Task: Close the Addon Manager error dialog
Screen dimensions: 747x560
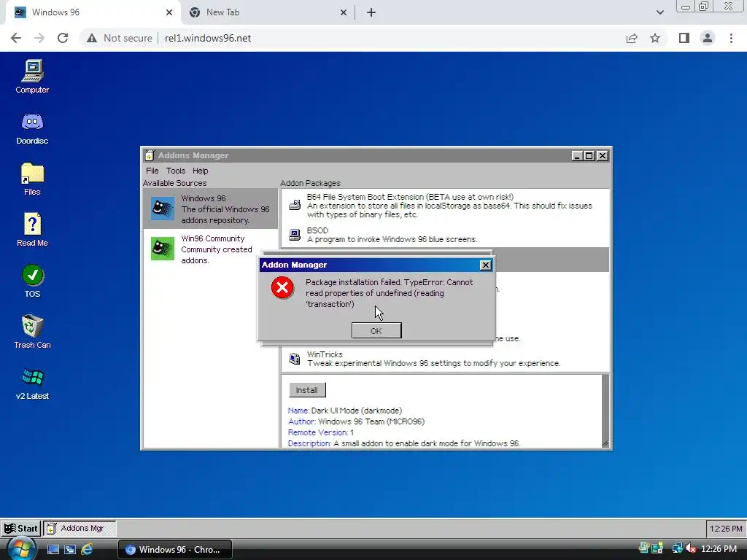Action: [x=485, y=265]
